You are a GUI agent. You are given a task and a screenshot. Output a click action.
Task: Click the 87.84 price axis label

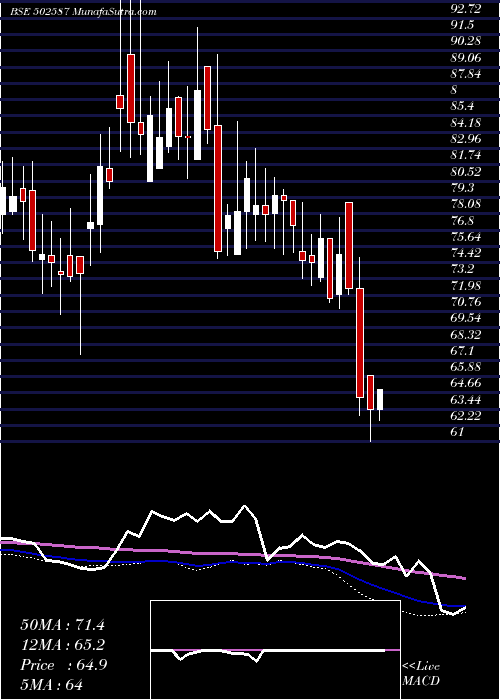click(x=466, y=74)
